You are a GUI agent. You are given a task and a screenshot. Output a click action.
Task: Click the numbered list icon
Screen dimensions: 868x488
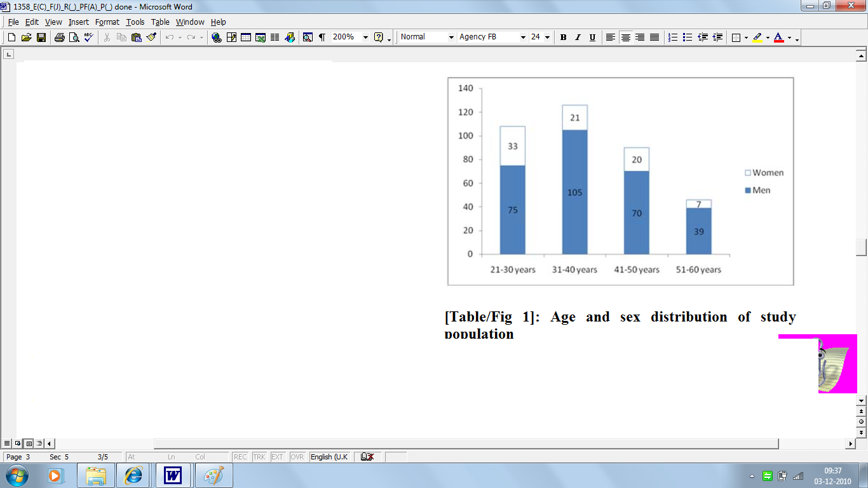[673, 37]
